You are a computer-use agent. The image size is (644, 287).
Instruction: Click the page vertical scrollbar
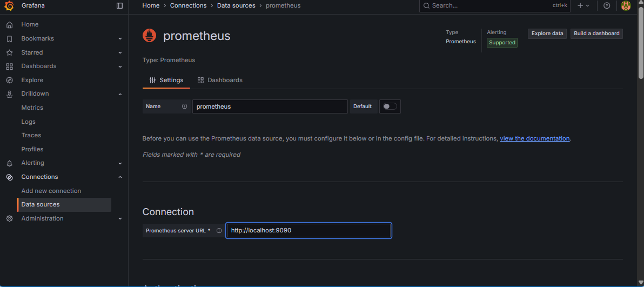641,43
